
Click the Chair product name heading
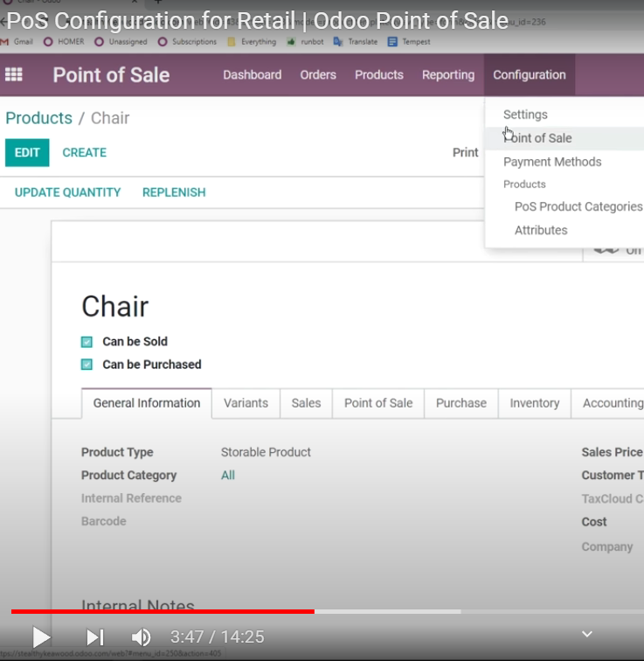click(x=115, y=306)
